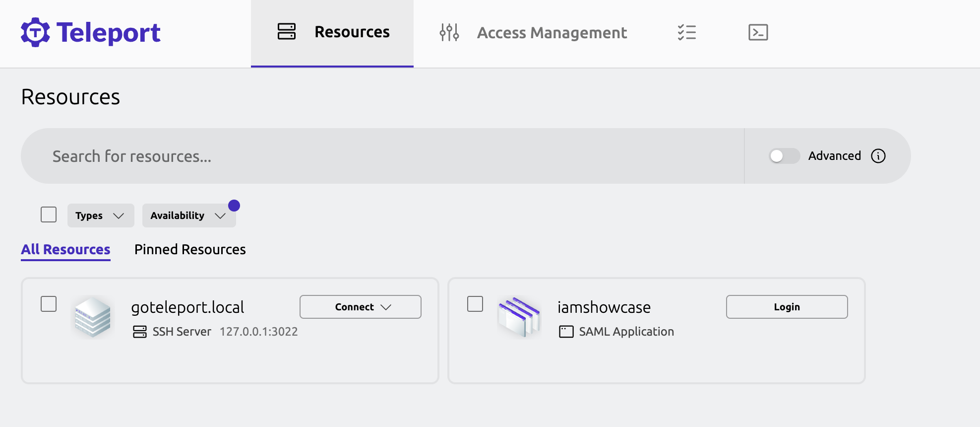
Task: Check the select-all resources checkbox
Action: pos(49,215)
